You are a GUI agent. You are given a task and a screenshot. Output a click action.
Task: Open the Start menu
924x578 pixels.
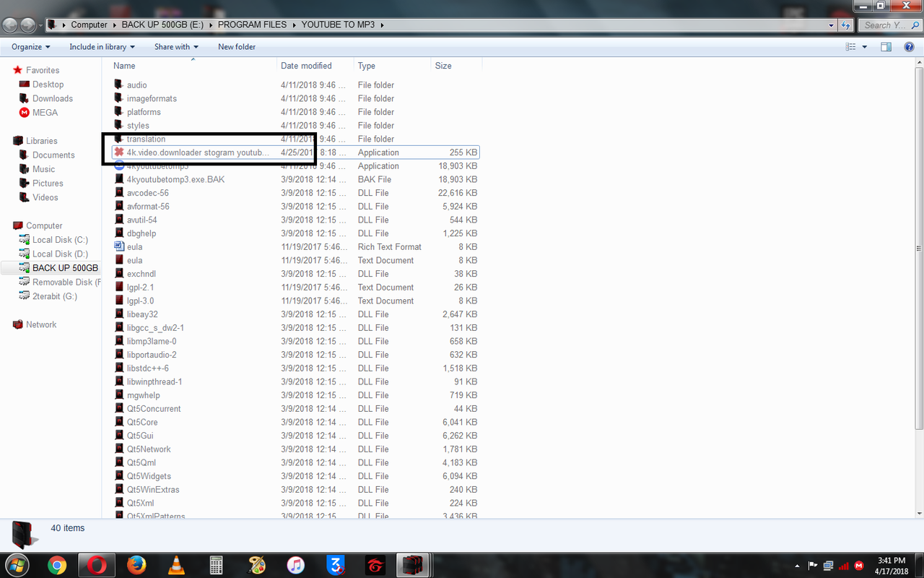(x=17, y=565)
